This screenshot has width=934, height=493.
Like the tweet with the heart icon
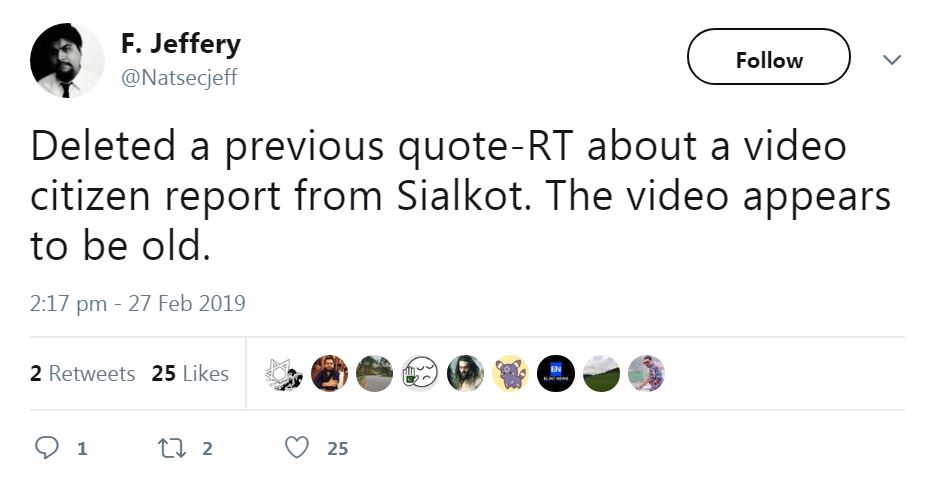297,448
